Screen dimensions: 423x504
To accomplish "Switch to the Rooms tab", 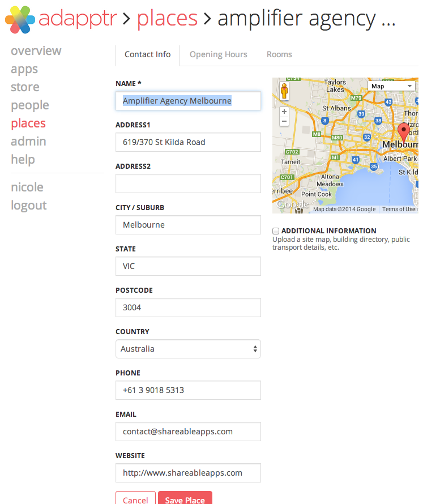I will (x=279, y=54).
